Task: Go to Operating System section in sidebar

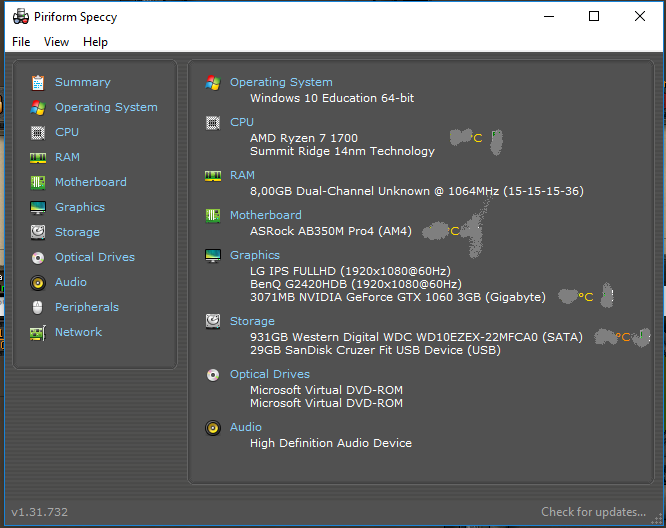Action: [x=106, y=107]
